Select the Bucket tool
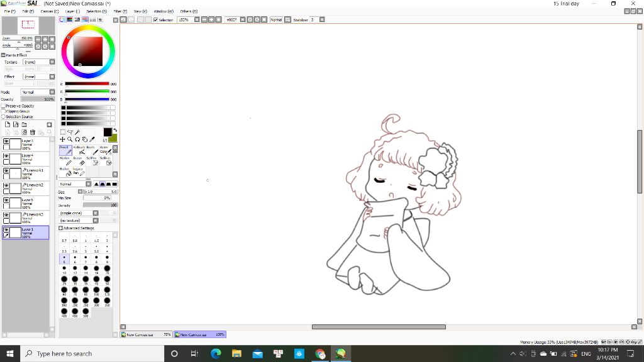This screenshot has width=644, height=362. 65,172
